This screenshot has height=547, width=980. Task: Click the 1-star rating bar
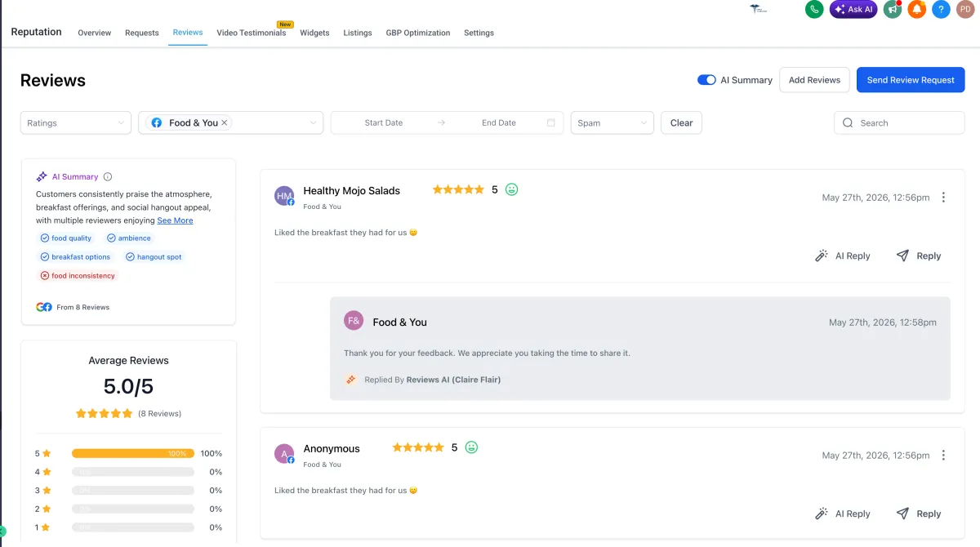(x=133, y=527)
